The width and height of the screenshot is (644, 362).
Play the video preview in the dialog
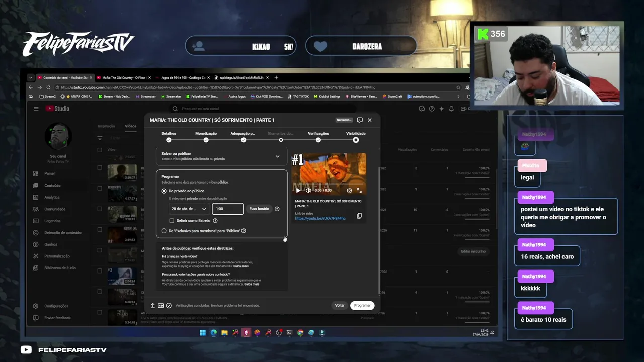(298, 190)
